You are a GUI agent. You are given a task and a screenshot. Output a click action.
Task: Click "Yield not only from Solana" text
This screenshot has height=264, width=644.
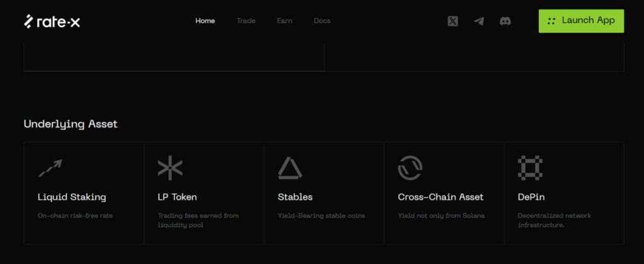coord(441,216)
